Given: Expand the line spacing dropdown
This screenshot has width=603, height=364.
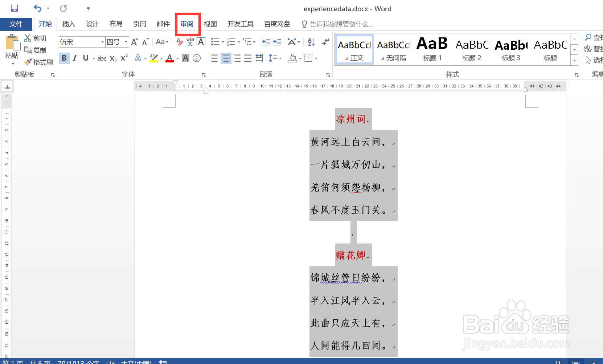Looking at the screenshot, I should click(280, 58).
